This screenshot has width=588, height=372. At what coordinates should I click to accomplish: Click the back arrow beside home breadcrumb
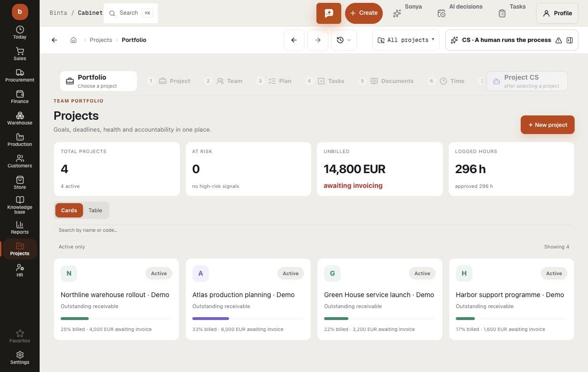(x=54, y=40)
